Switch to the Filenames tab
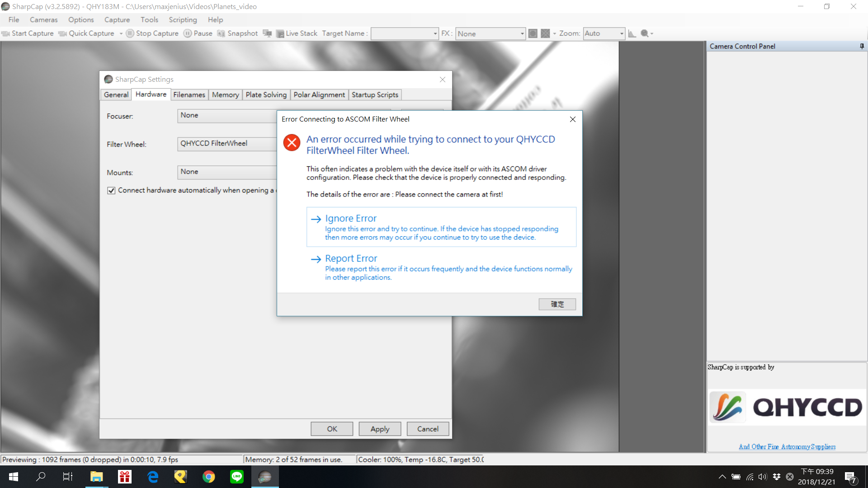Image resolution: width=868 pixels, height=488 pixels. click(189, 95)
